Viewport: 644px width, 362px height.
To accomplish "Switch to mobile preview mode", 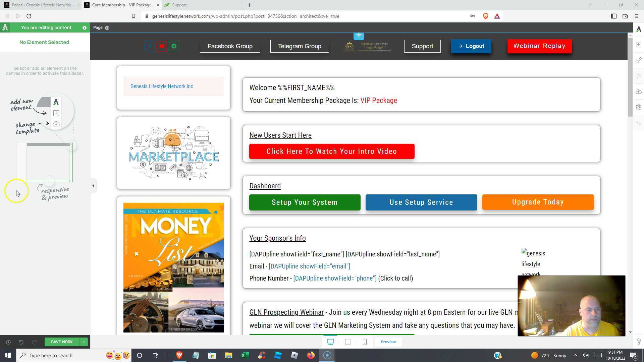I will pos(365,342).
